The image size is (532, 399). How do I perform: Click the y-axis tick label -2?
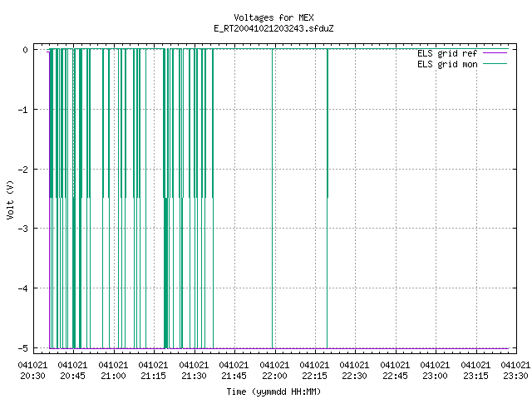[x=23, y=170]
